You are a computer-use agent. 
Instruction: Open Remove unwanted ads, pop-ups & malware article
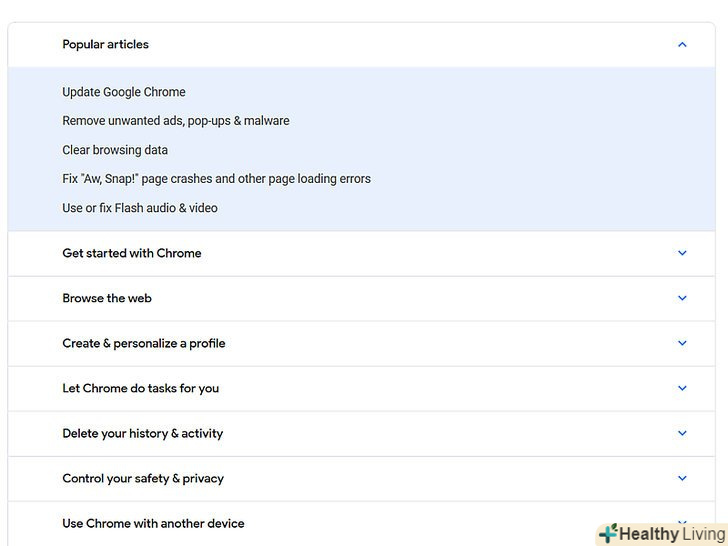click(x=176, y=121)
